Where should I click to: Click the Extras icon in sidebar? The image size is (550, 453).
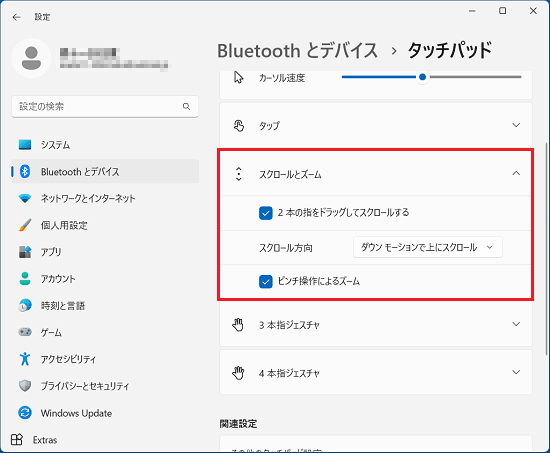(16, 440)
